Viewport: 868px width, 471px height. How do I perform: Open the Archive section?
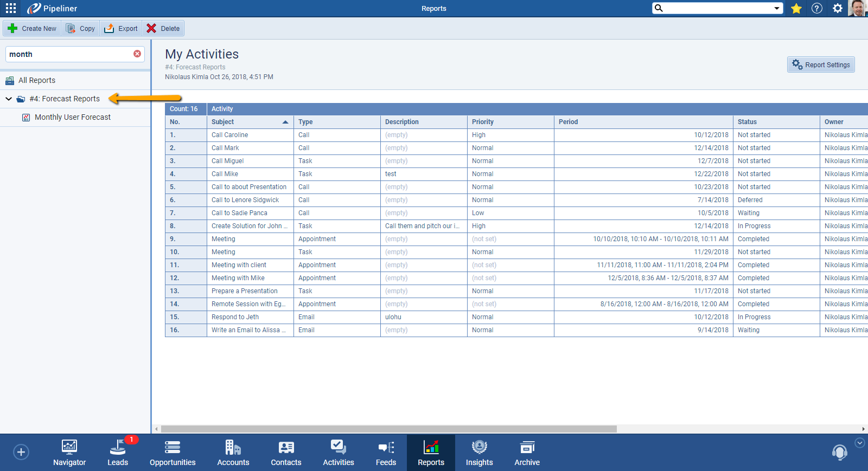(x=527, y=453)
